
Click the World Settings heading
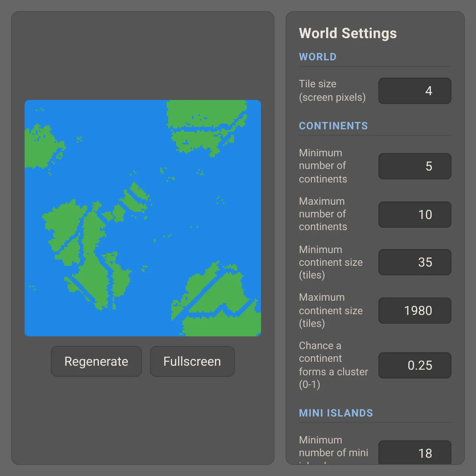pos(348,33)
